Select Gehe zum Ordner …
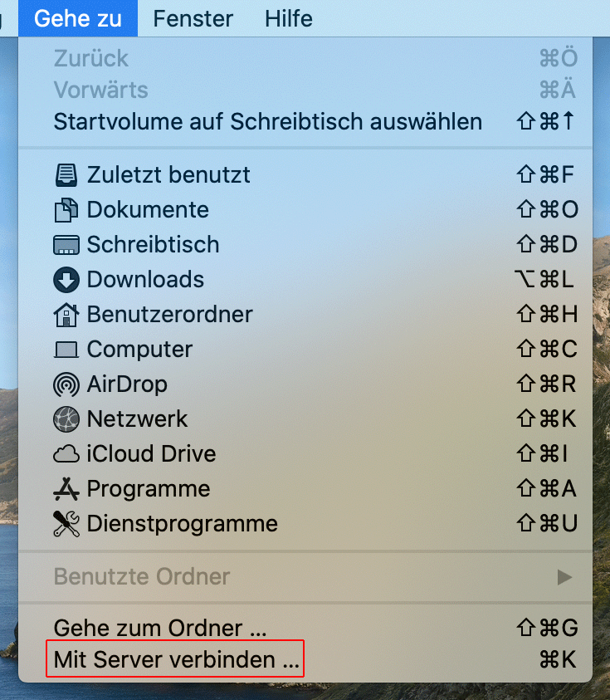Screen dimensions: 610x700 (305, 628)
